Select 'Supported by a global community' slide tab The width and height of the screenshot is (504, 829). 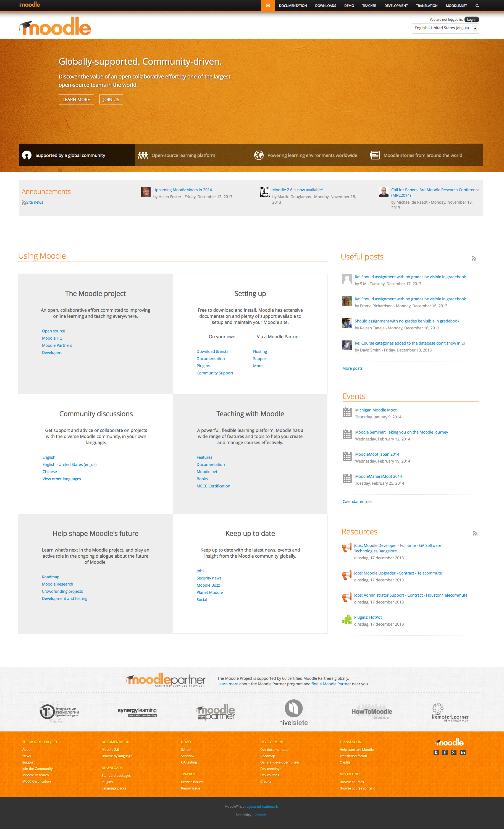(77, 155)
